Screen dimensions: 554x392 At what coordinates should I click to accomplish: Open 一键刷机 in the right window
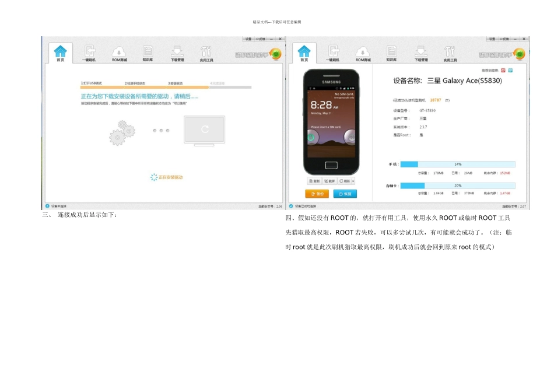[x=333, y=53]
